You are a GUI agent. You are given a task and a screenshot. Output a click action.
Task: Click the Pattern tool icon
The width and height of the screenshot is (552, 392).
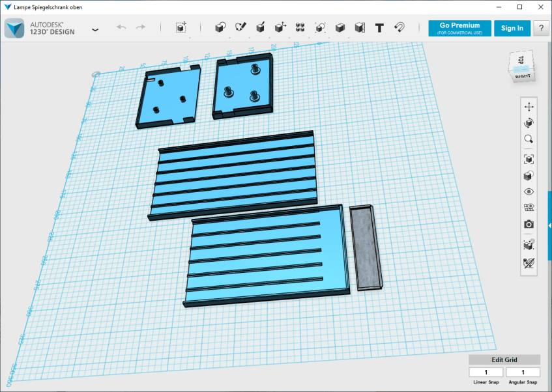[300, 27]
